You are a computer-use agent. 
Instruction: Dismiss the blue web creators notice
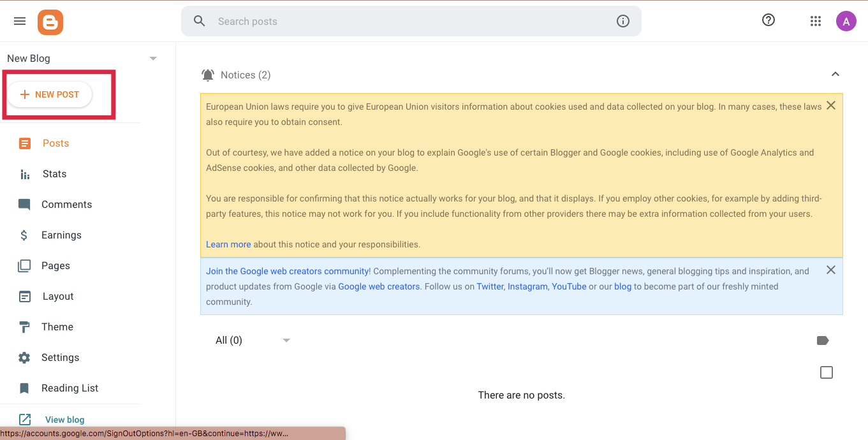831,270
